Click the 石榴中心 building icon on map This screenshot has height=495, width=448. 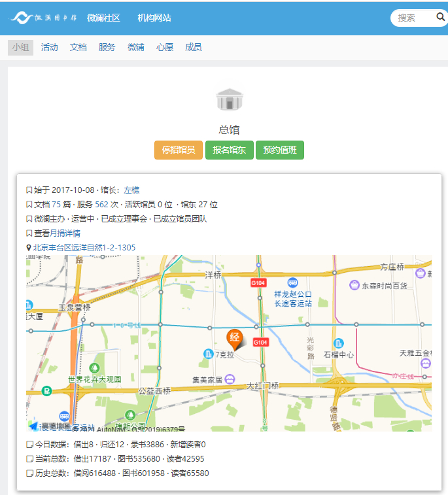click(338, 344)
